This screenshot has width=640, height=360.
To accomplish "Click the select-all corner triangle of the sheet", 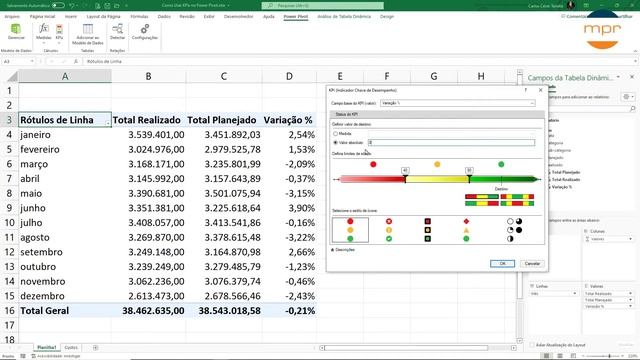I will click(12, 76).
